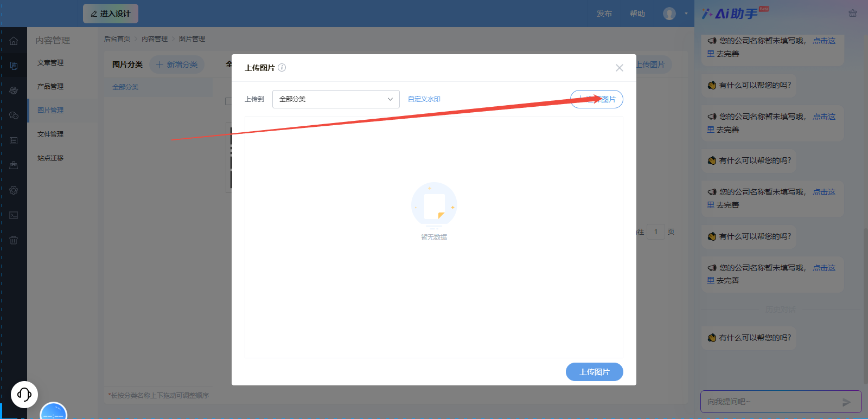Image resolution: width=868 pixels, height=419 pixels.
Task: Click the 向我提问吧 chat input field
Action: (781, 402)
